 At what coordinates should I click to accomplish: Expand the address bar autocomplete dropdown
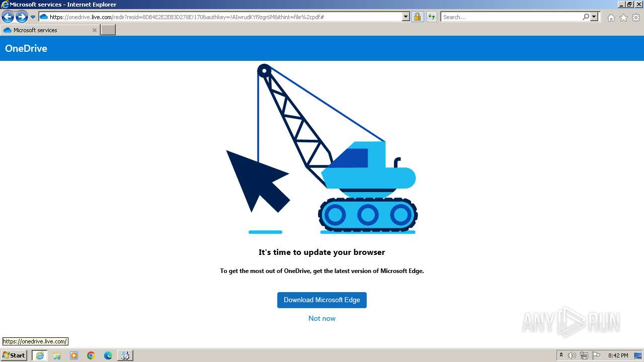(406, 17)
